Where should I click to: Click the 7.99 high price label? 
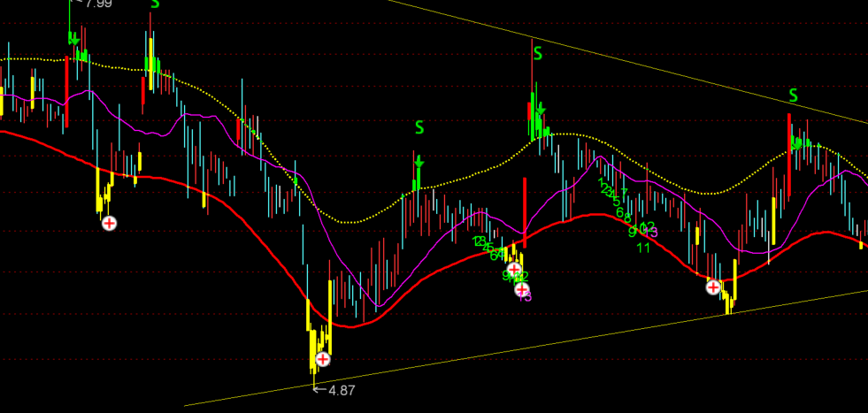99,4
